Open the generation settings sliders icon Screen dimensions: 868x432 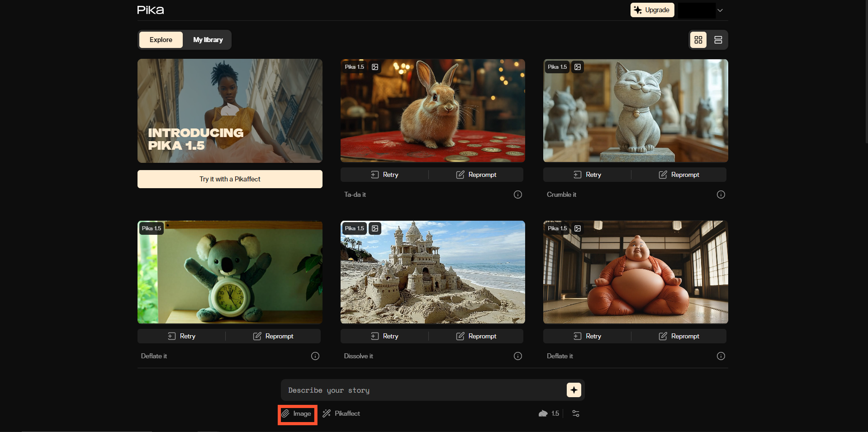click(575, 413)
